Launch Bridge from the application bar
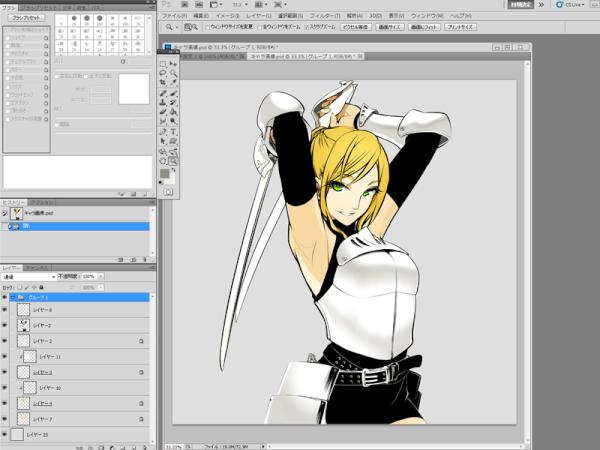 point(184,5)
